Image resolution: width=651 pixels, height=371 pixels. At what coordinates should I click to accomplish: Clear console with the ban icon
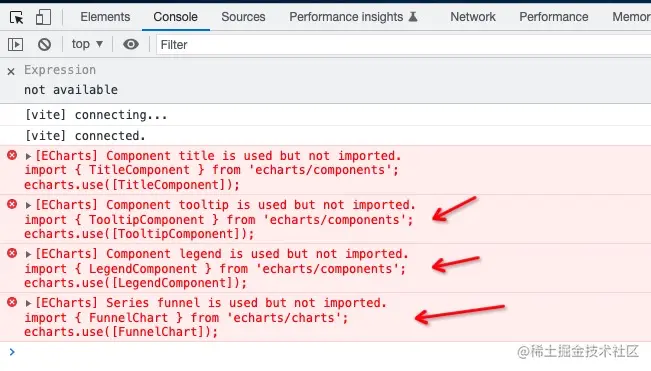pos(44,44)
